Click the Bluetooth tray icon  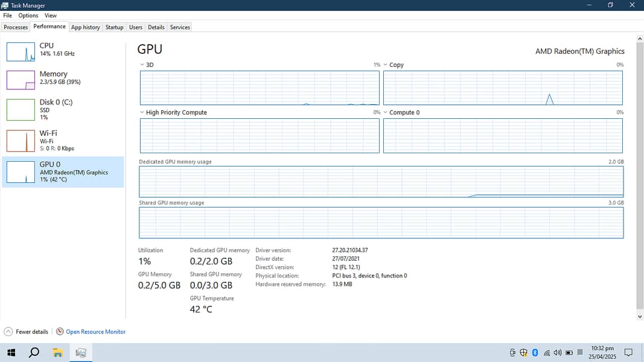pyautogui.click(x=535, y=352)
